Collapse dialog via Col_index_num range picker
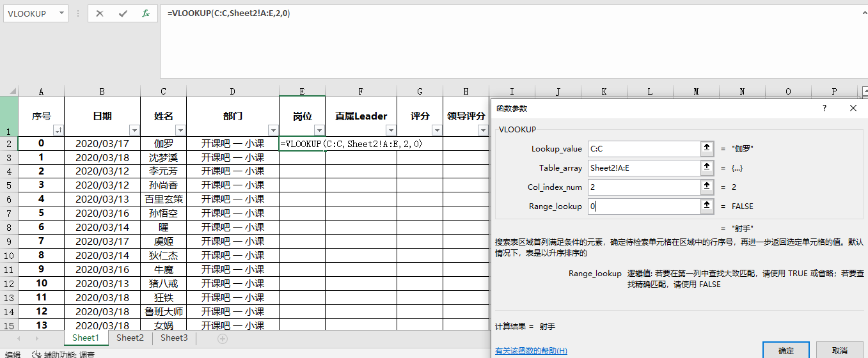 coord(707,187)
